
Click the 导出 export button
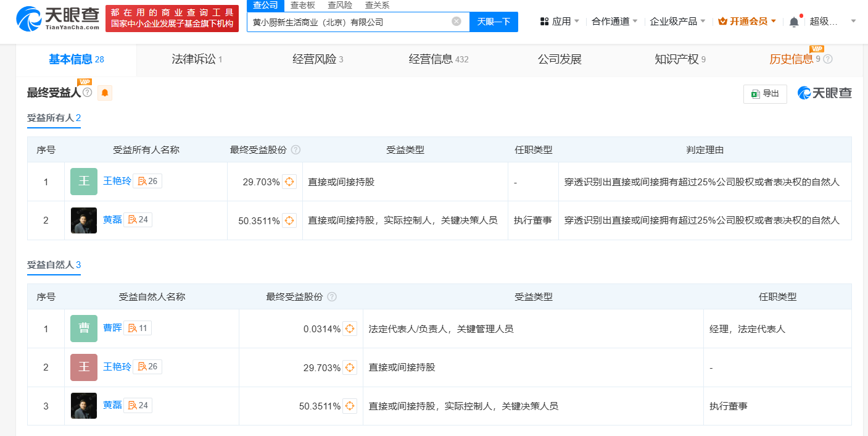pos(765,94)
